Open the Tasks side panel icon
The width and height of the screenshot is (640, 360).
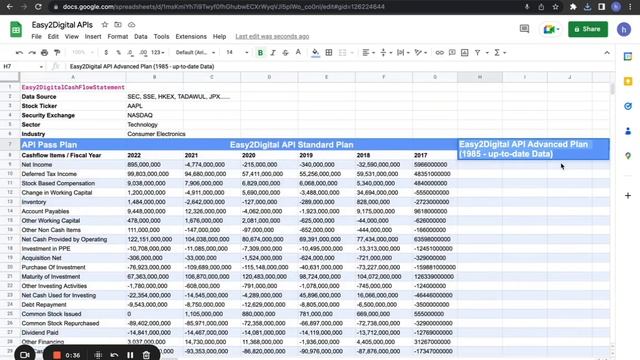click(x=628, y=106)
